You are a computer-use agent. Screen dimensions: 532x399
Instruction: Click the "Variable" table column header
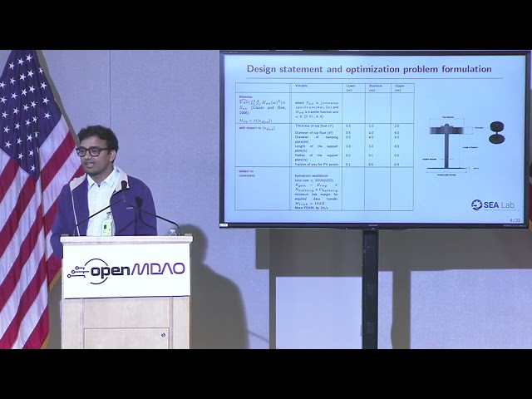coord(301,86)
